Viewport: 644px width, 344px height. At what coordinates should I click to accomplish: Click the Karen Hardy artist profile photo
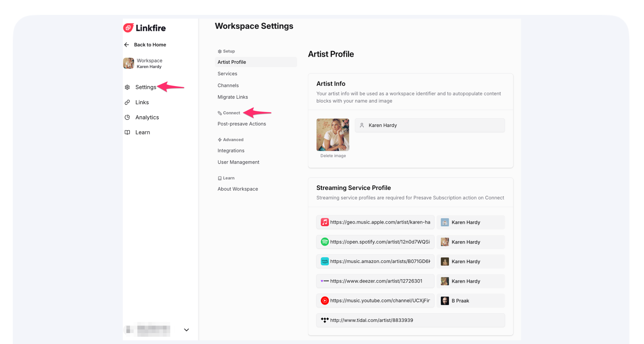(x=332, y=135)
